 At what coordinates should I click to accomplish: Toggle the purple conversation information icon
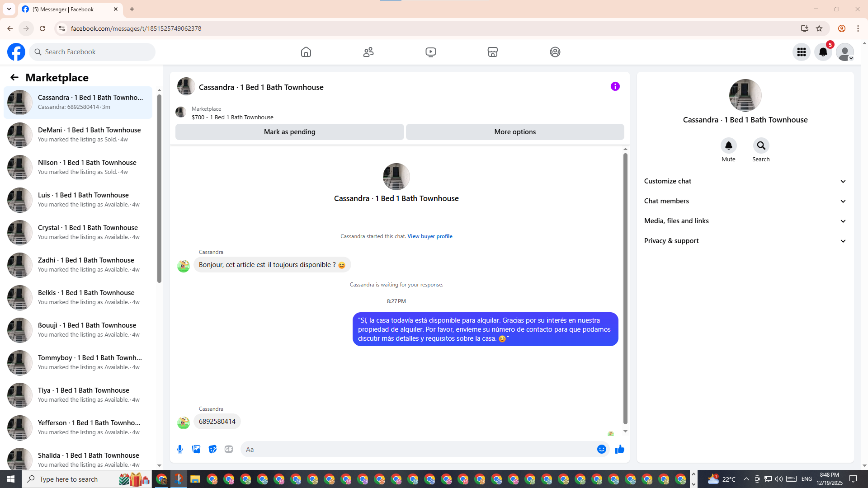(615, 86)
